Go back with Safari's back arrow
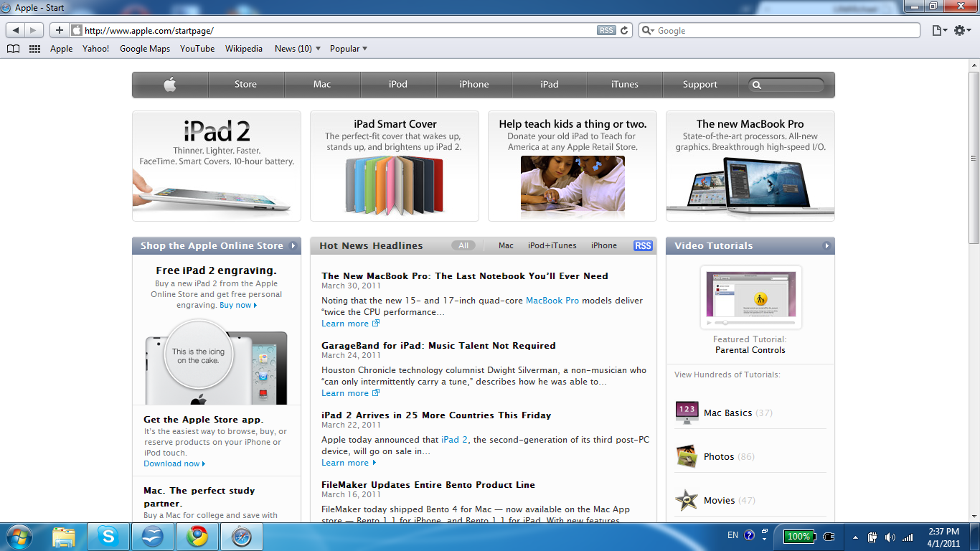Screen dimensions: 980x551 pos(15,30)
